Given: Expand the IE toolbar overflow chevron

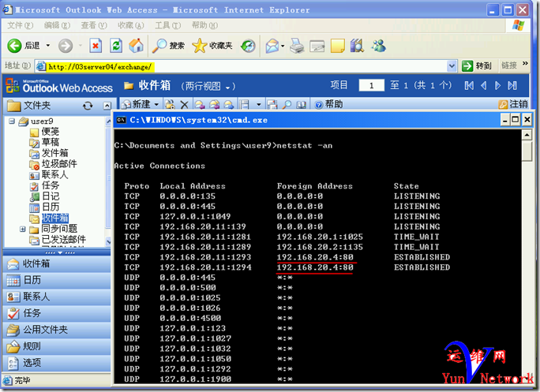Looking at the screenshot, I should tap(525, 64).
